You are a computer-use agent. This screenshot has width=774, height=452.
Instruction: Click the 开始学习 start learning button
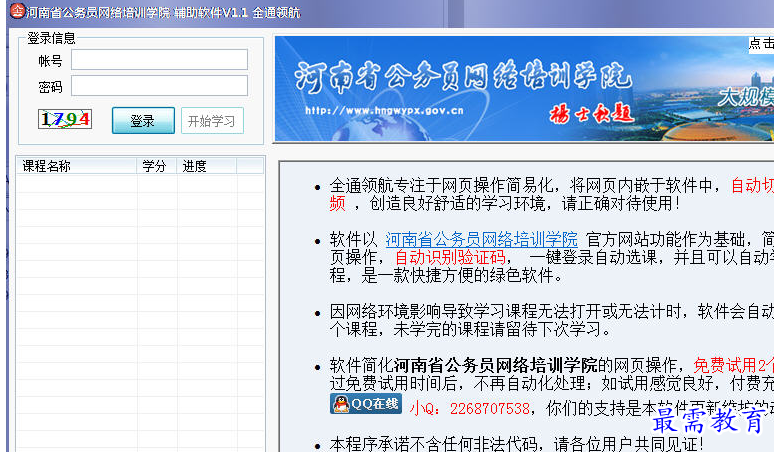pos(212,120)
